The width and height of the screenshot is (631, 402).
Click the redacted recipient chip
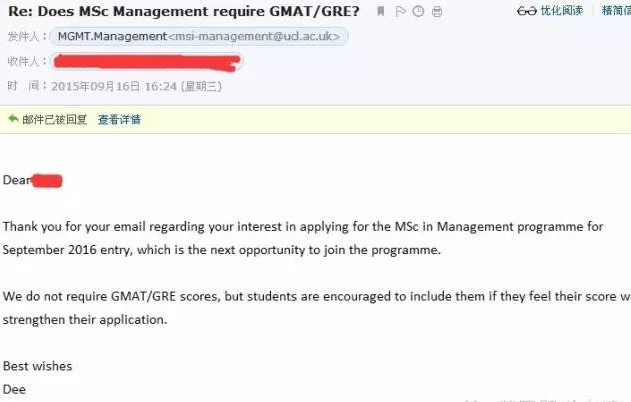pyautogui.click(x=147, y=62)
